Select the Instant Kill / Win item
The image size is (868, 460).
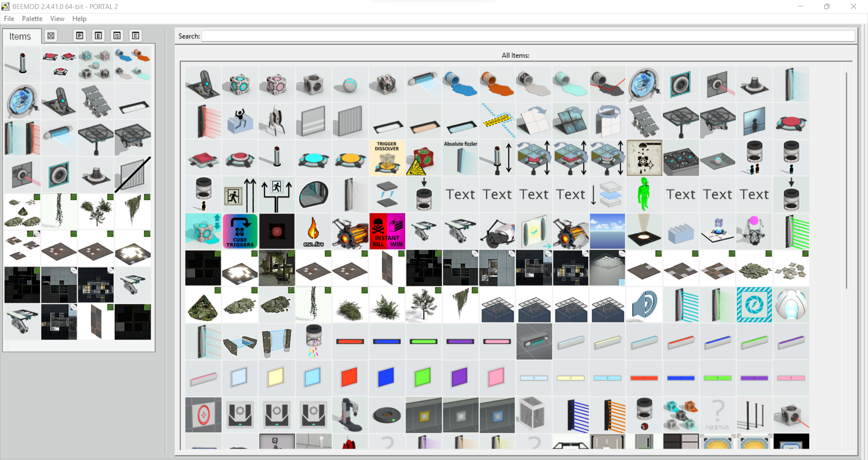(x=387, y=231)
